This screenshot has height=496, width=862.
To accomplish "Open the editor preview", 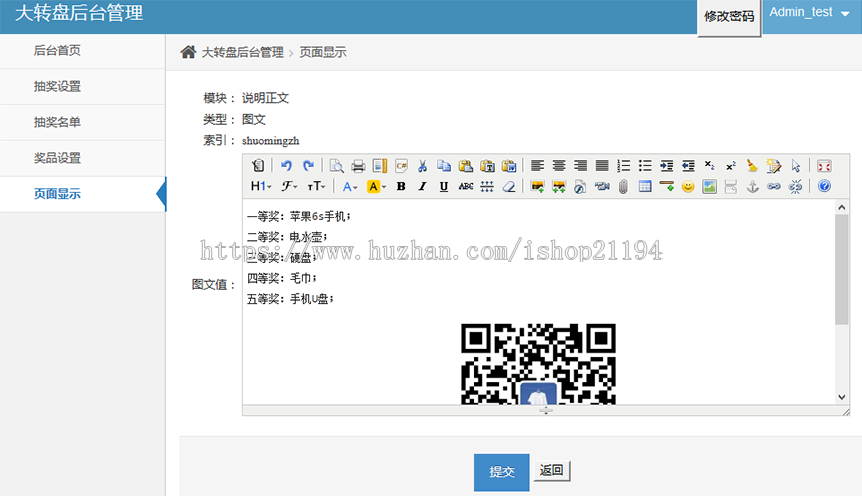I will point(336,166).
